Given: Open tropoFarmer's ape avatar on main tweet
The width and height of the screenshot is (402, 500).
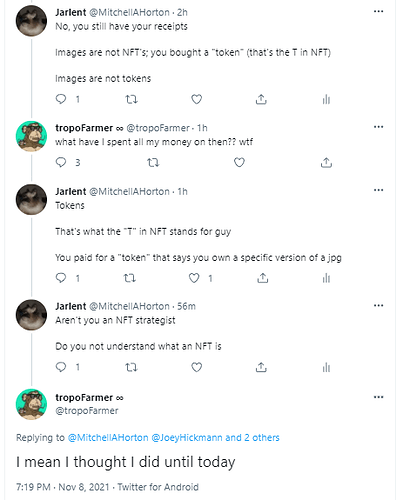Looking at the screenshot, I should point(31,404).
